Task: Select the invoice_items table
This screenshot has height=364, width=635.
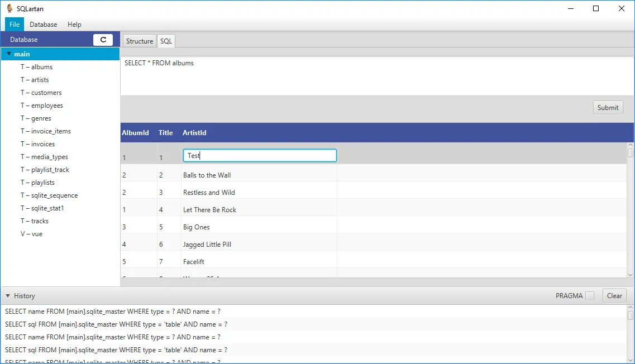Action: pyautogui.click(x=60, y=131)
